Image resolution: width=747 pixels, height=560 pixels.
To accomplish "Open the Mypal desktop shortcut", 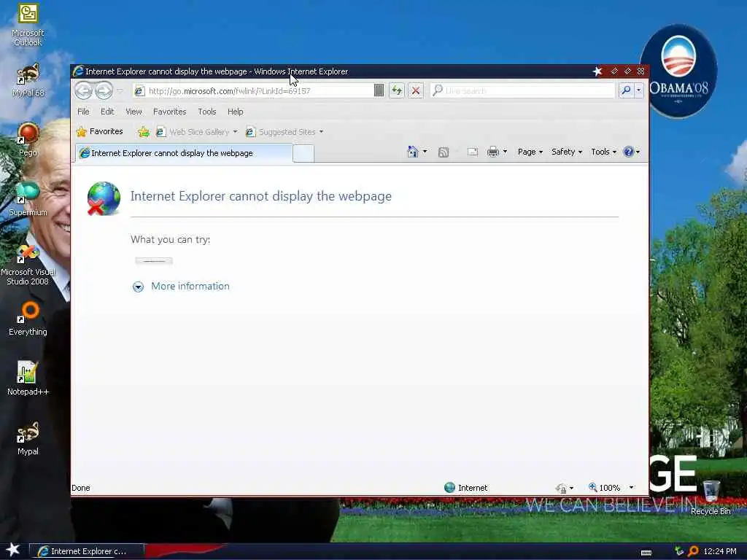I will [x=28, y=438].
